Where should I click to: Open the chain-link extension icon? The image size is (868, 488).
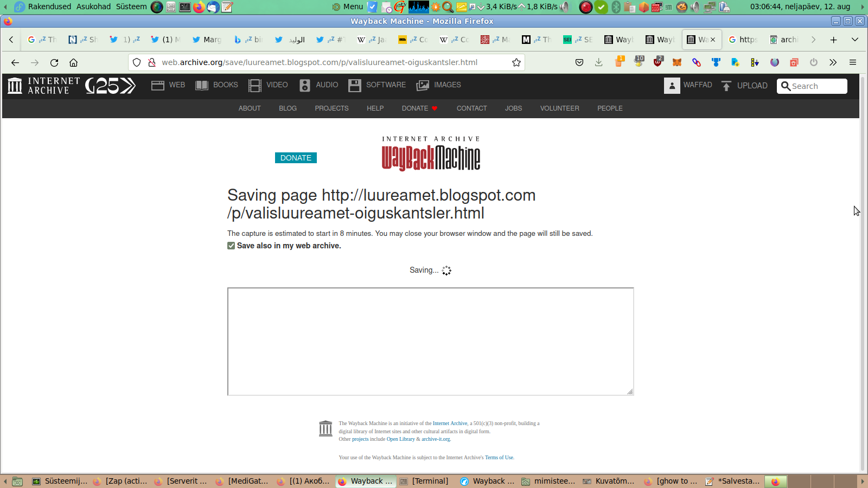tap(697, 62)
